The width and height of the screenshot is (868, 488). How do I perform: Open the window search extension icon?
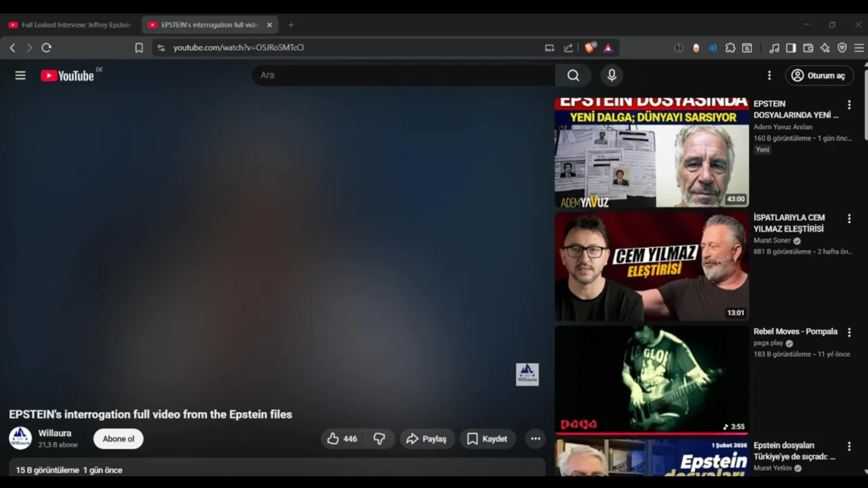point(747,47)
